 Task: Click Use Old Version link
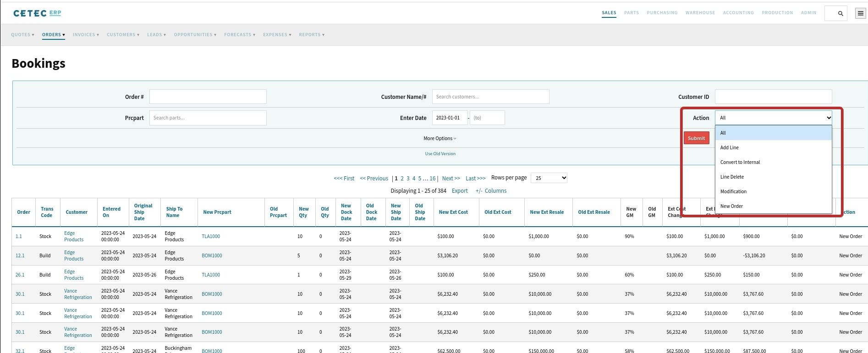(440, 154)
